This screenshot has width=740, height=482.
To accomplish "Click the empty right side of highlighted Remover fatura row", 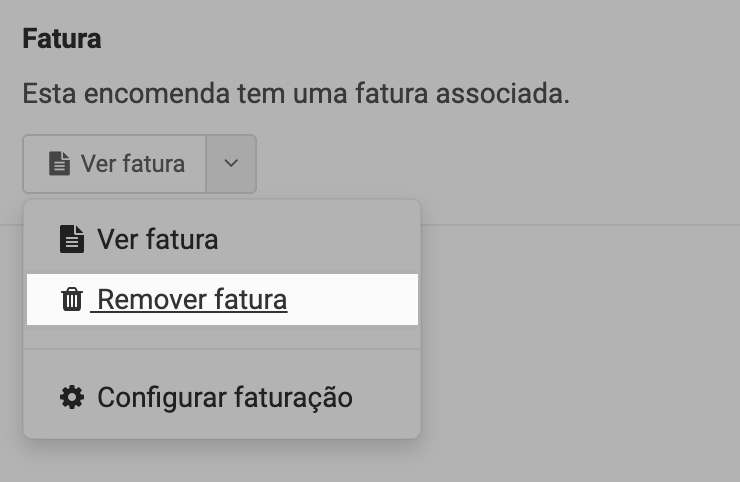I will pyautogui.click(x=360, y=299).
